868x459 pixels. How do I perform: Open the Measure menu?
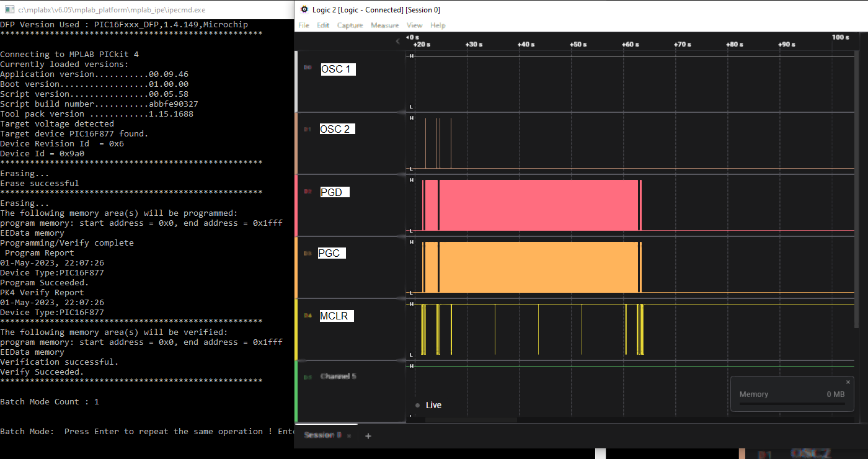[384, 25]
